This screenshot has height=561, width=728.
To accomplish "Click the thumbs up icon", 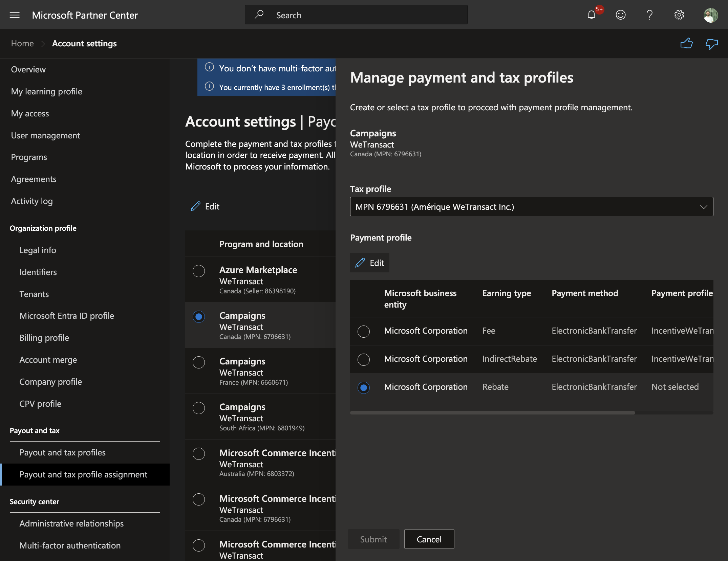I will 686,44.
